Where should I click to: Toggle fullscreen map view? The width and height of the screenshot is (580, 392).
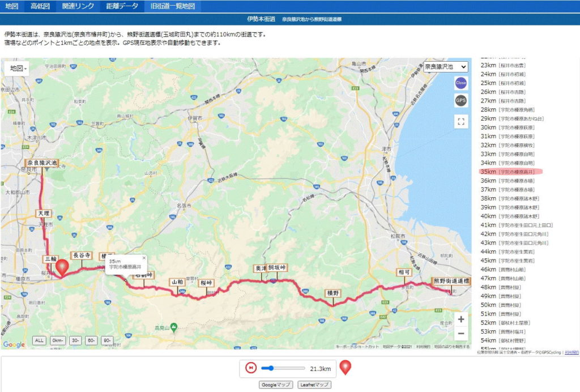click(x=460, y=122)
